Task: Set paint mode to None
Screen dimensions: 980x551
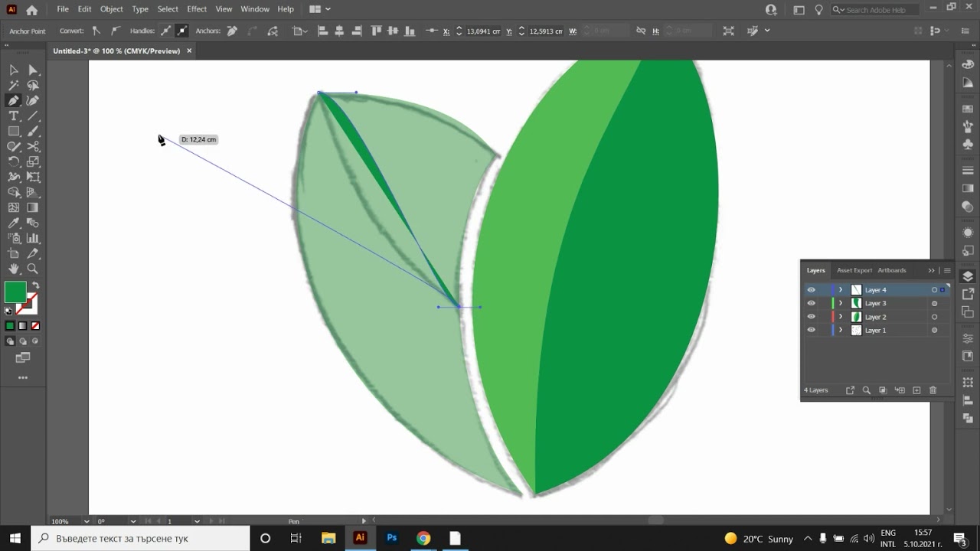Action: (35, 326)
